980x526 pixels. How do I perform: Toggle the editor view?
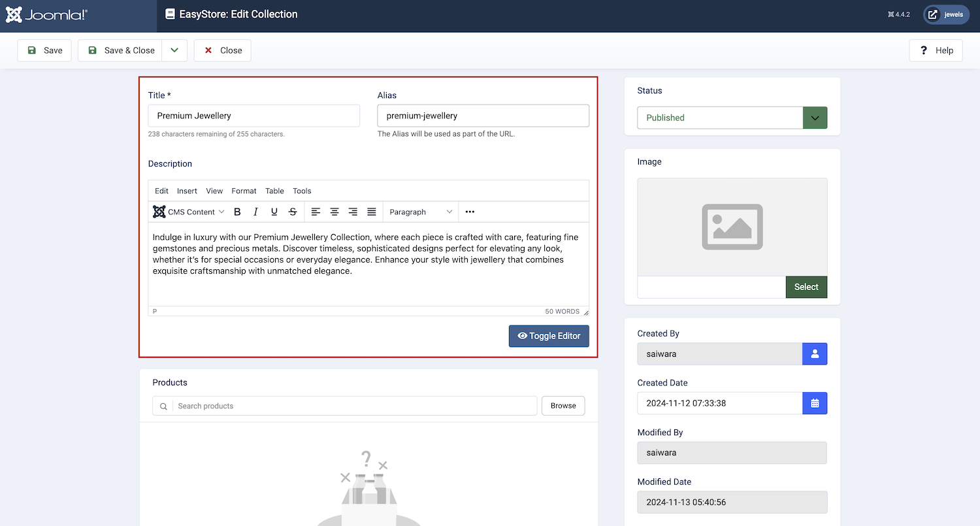tap(549, 336)
